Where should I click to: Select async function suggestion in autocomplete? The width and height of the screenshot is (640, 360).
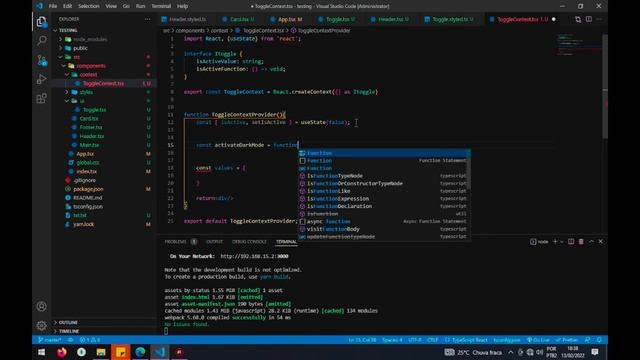383,221
